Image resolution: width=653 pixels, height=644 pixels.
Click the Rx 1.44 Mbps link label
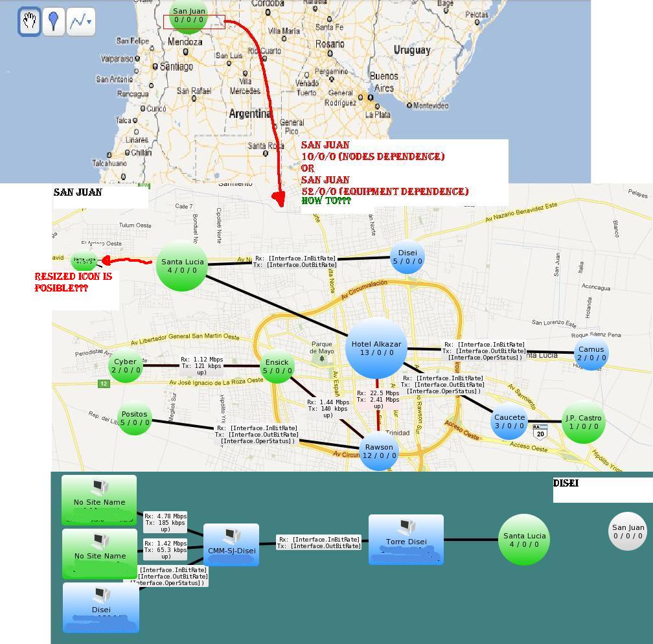click(x=328, y=408)
